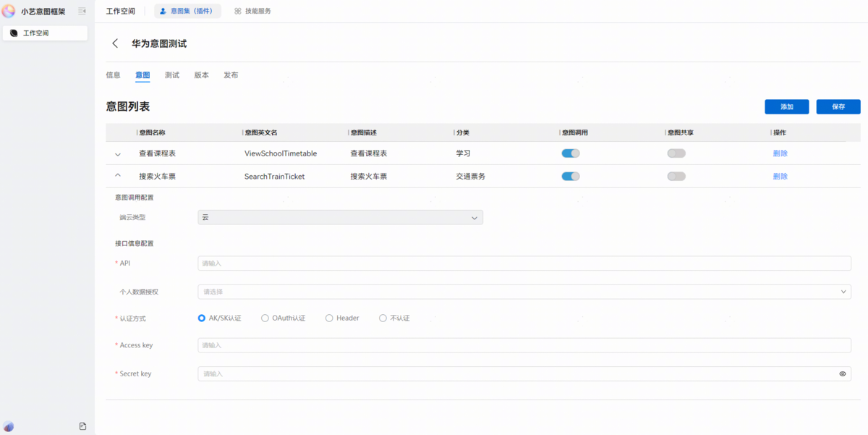
Task: Click the user avatar at bottom left
Action: pyautogui.click(x=9, y=426)
